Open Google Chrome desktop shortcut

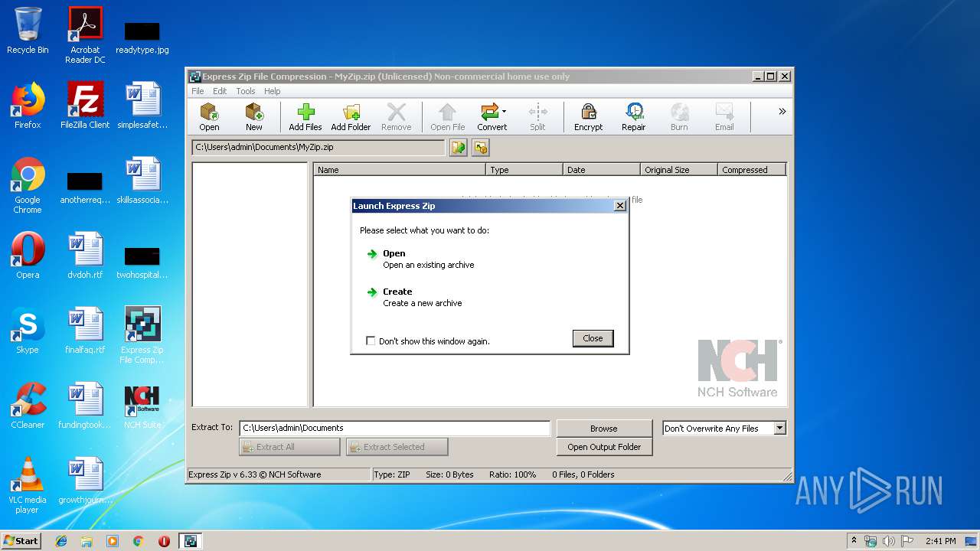click(x=28, y=185)
